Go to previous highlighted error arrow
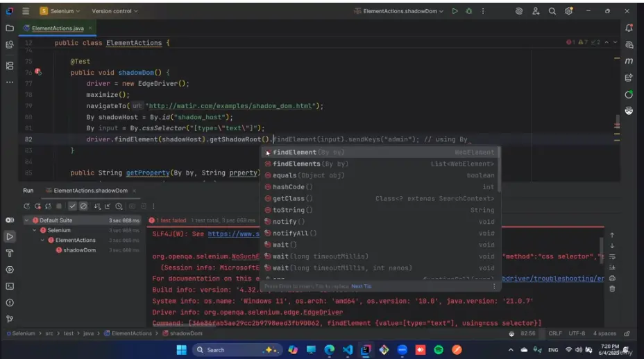Screen dimensions: 644x359 pyautogui.click(x=607, y=42)
